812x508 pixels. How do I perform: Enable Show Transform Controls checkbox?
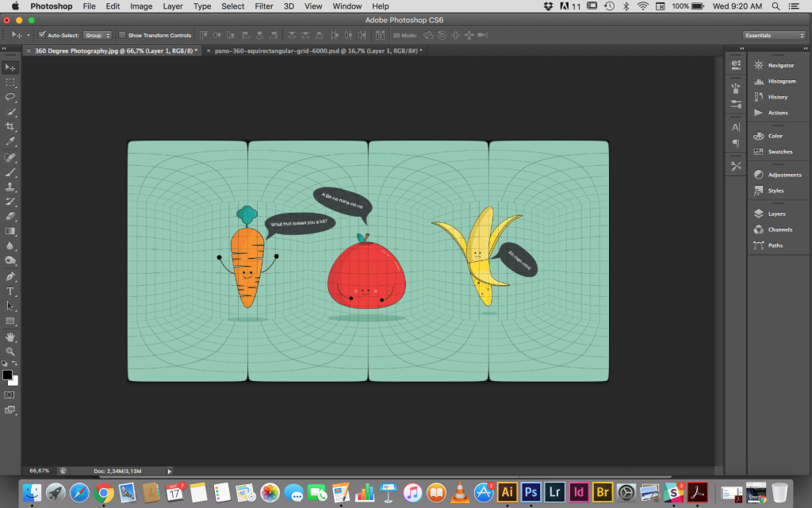pyautogui.click(x=122, y=35)
